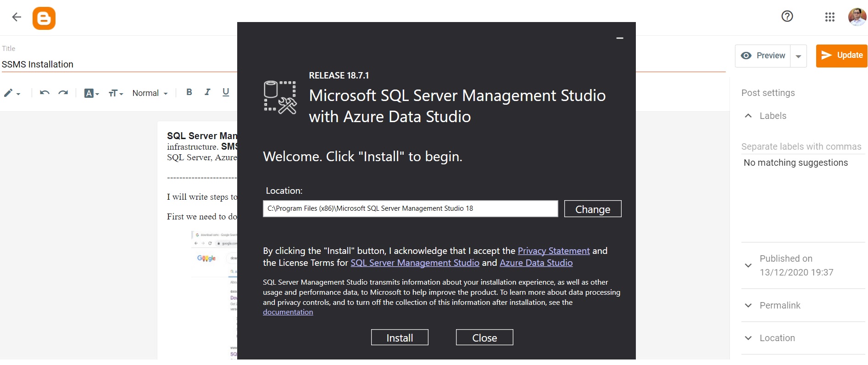This screenshot has height=365, width=868.
Task: Open the Google apps grid icon
Action: tap(829, 17)
